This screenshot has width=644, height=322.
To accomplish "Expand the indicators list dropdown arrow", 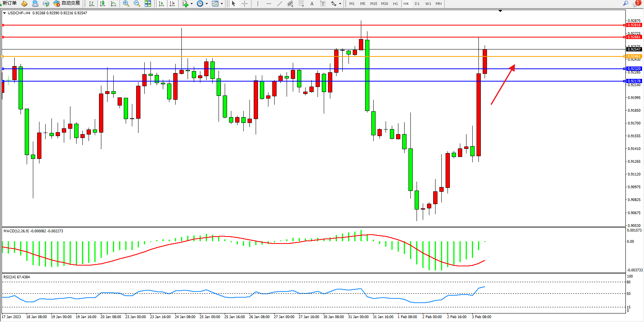I will click(x=192, y=4).
